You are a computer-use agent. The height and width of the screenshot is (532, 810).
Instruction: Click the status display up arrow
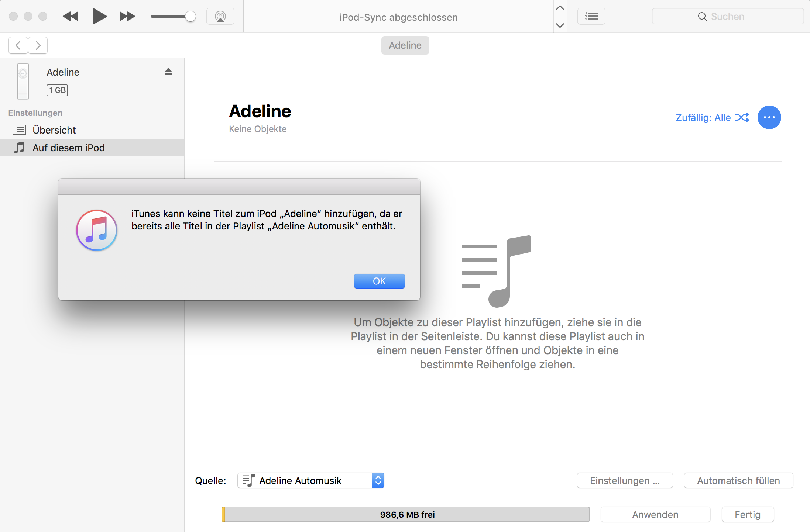tap(560, 8)
